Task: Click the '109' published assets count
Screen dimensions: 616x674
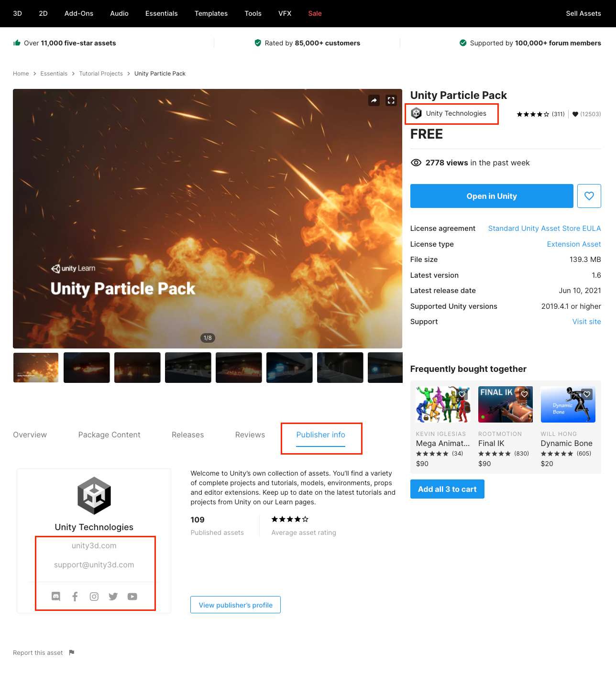Action: coord(198,520)
